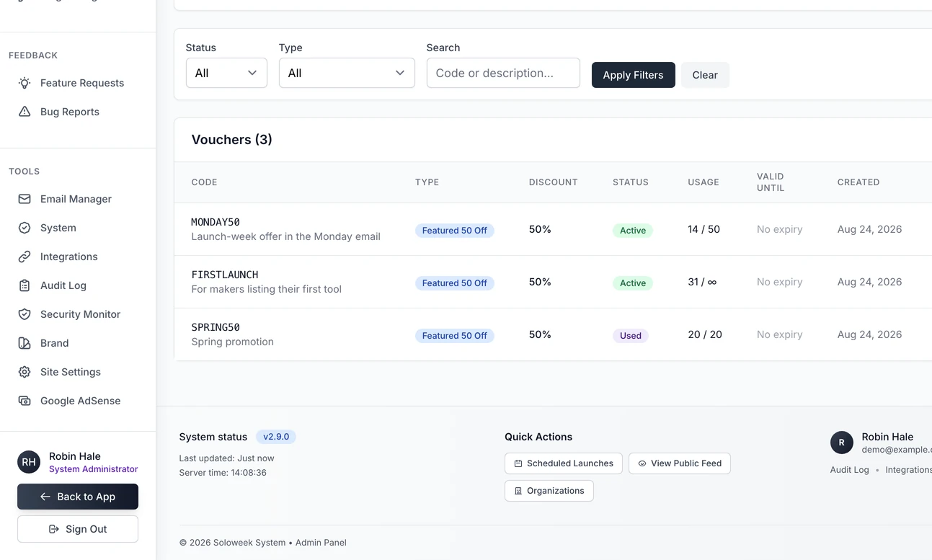Image resolution: width=932 pixels, height=560 pixels.
Task: Click the SPRING50 voucher code
Action: [x=216, y=327]
